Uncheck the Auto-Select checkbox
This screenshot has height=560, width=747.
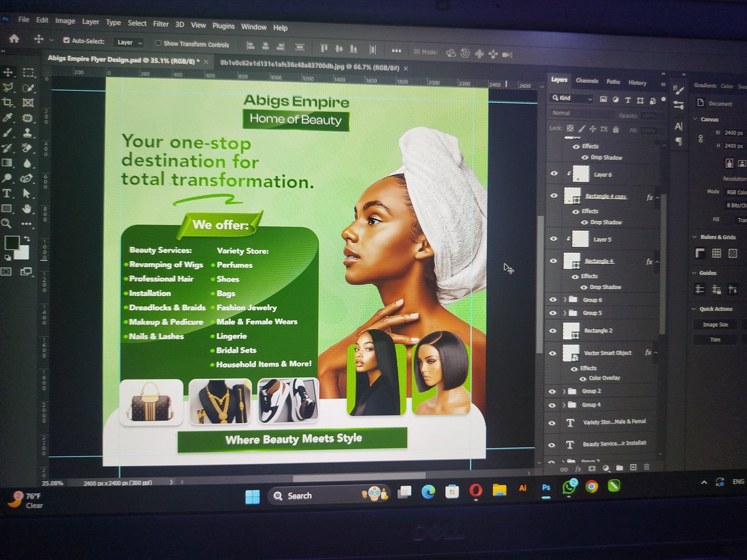click(65, 41)
